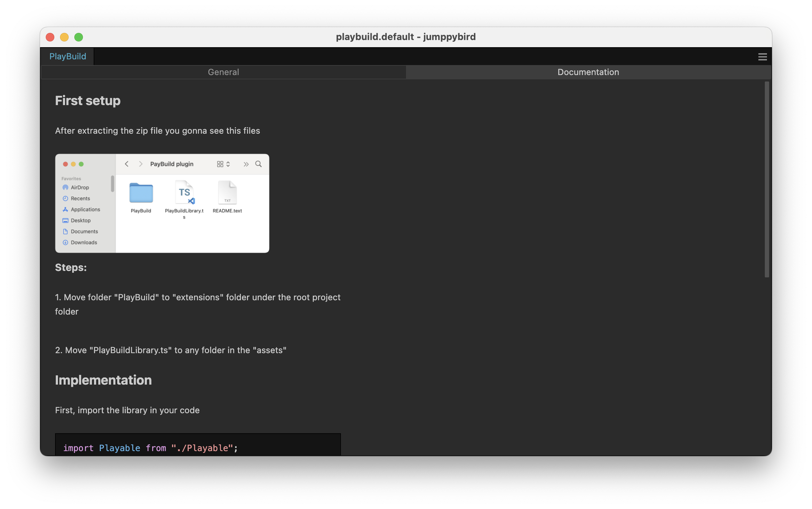This screenshot has height=509, width=812.
Task: Click the PlayBuildLibrary.ts file icon
Action: click(184, 193)
